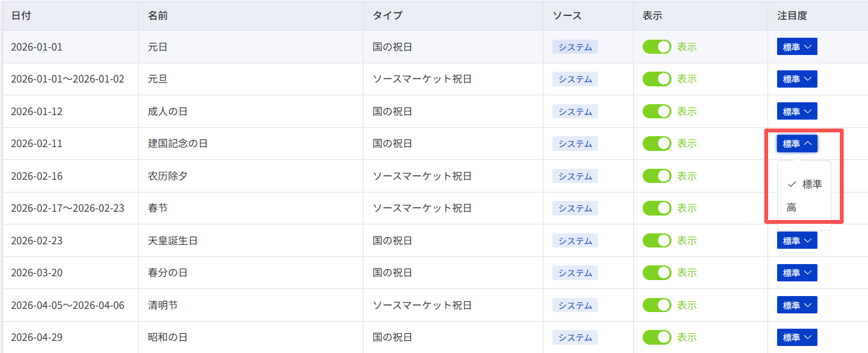This screenshot has height=353, width=868.
Task: Select 高 option in dropdown menu
Action: tap(804, 207)
